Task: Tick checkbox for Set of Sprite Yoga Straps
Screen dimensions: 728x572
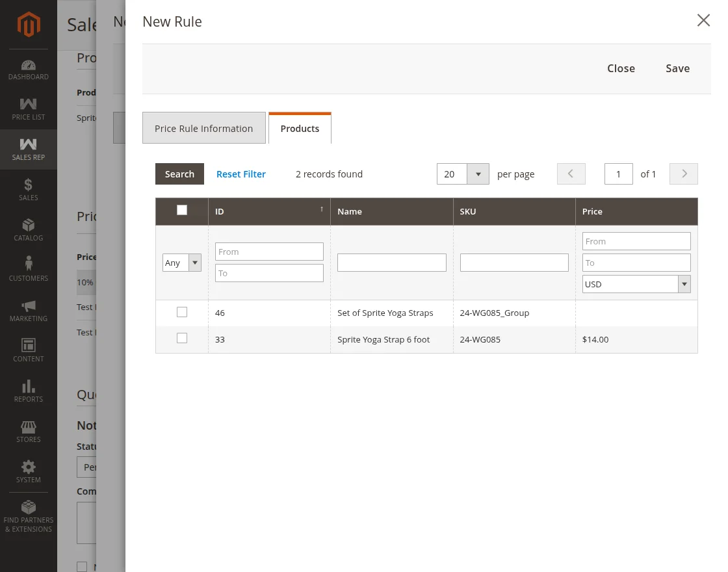Action: 182,313
